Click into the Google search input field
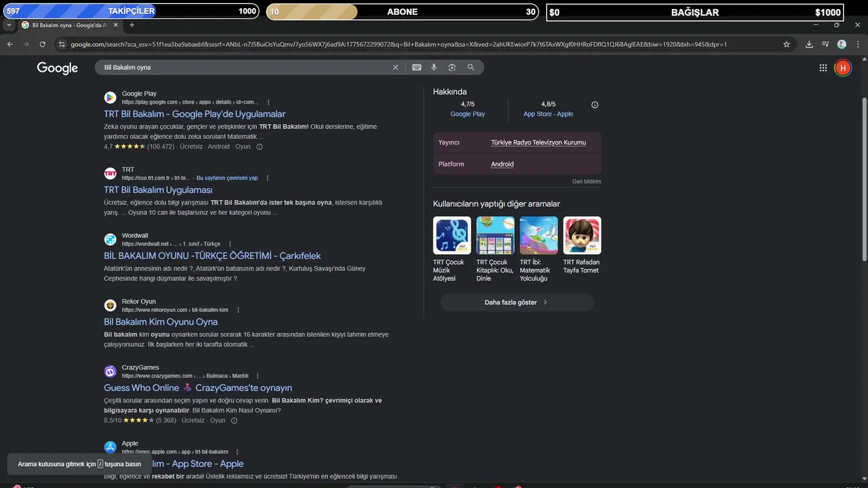This screenshot has width=868, height=488. (244, 67)
